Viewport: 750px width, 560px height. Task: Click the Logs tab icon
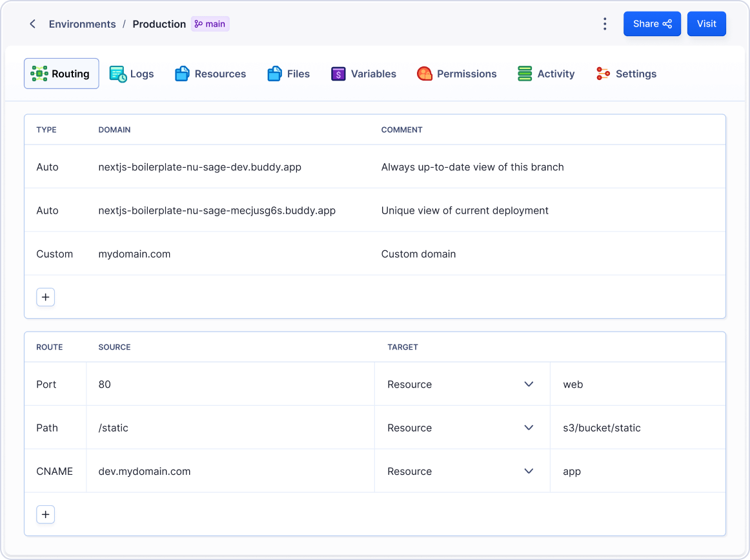point(118,74)
